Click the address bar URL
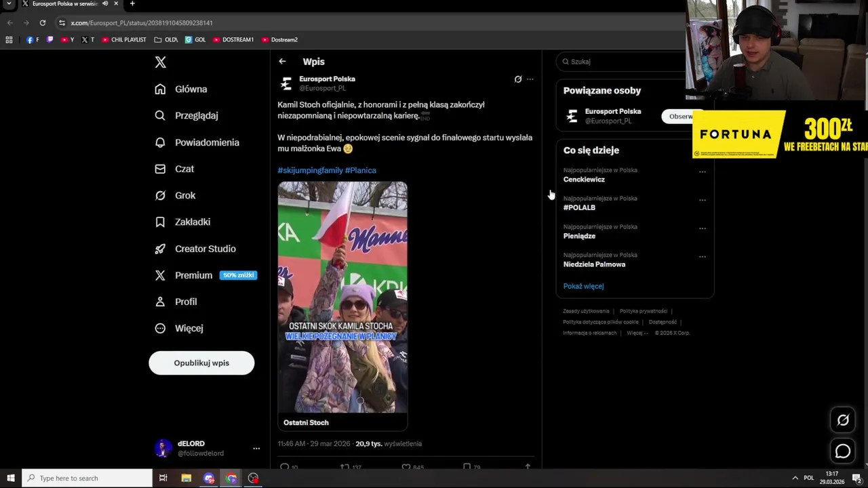The width and height of the screenshot is (868, 488). point(142,23)
